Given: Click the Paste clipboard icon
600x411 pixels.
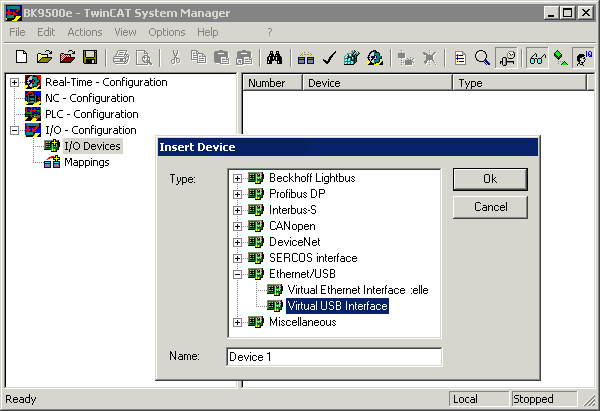Looking at the screenshot, I should (221, 58).
